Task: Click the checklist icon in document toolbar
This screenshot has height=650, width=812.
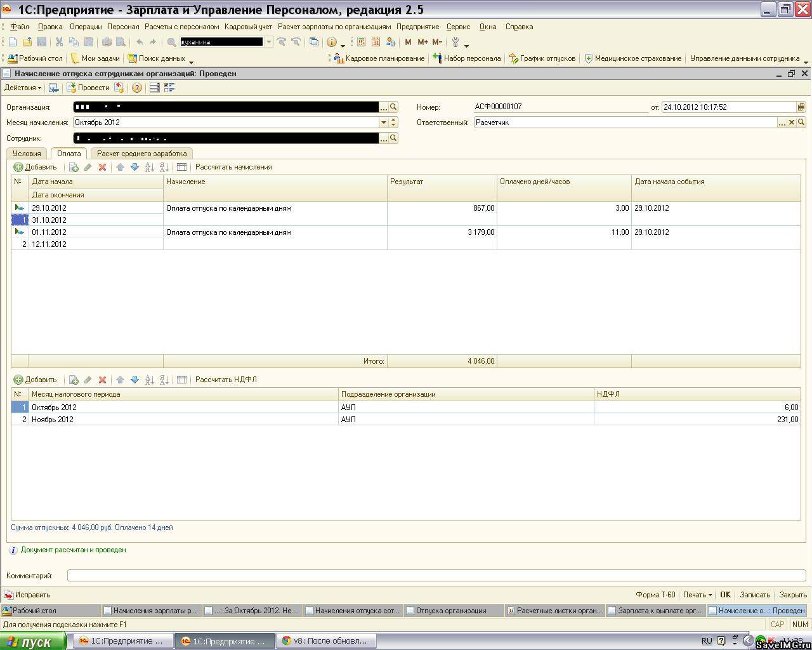Action: point(169,88)
